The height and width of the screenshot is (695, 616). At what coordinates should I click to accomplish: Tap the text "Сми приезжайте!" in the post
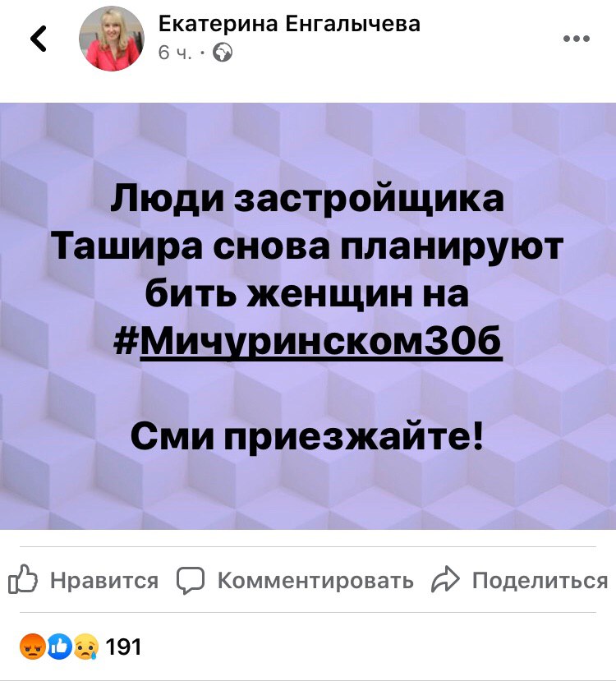point(307,435)
